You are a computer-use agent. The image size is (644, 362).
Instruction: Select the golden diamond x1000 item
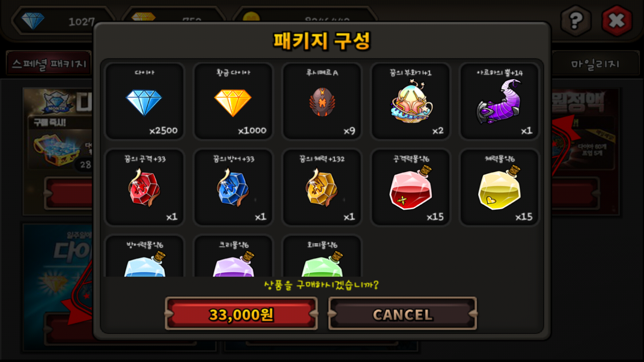pos(233,101)
